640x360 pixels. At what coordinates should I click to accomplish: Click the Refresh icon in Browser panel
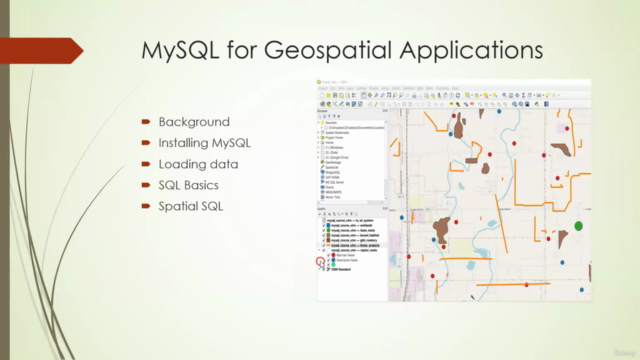tap(324, 116)
